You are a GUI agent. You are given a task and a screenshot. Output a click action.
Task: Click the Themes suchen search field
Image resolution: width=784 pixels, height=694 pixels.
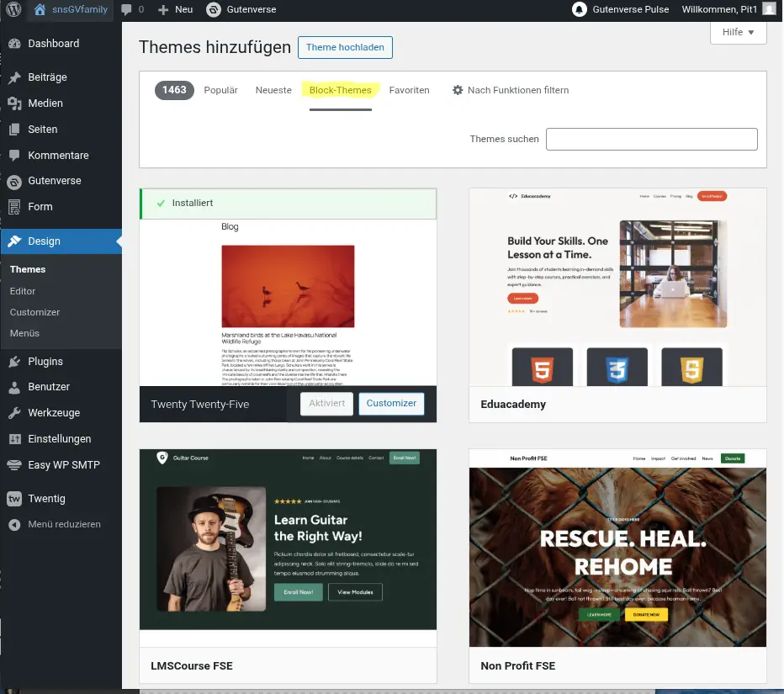click(x=651, y=139)
